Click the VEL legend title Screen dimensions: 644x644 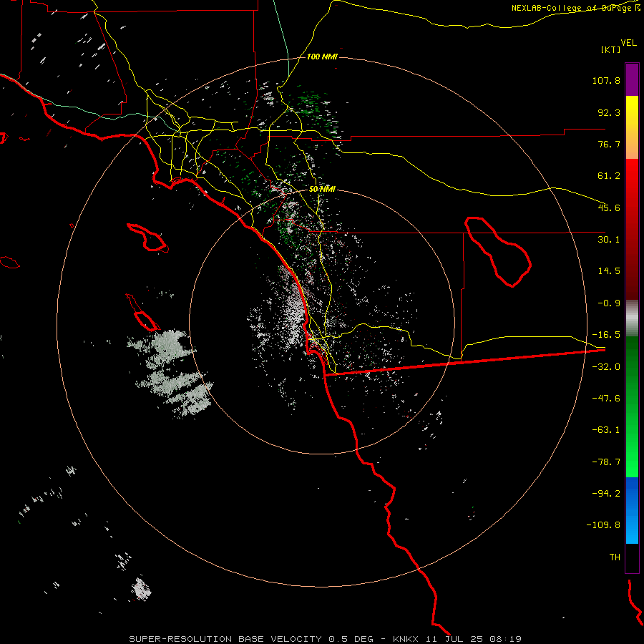point(629,43)
